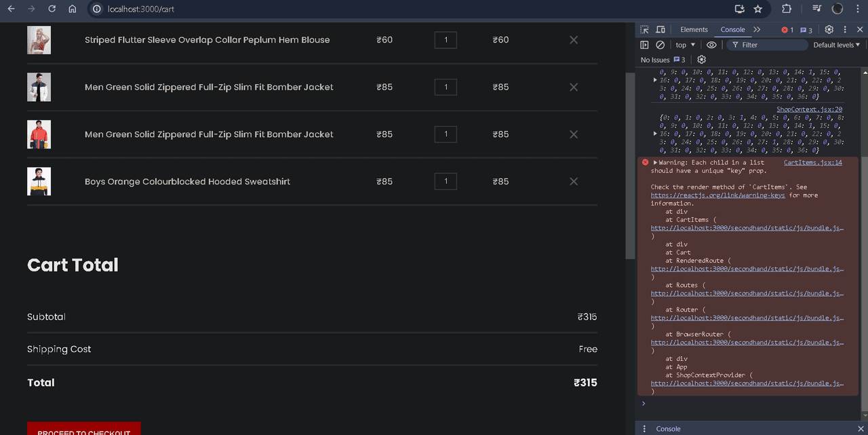Image resolution: width=868 pixels, height=435 pixels.
Task: Open DevTools settings gear in the top bar
Action: click(x=829, y=30)
